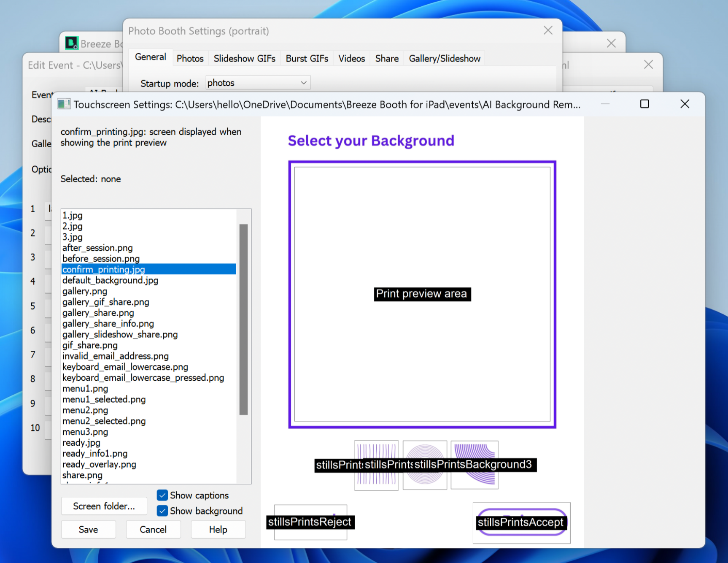
Task: Select default_background.jpg in the file list
Action: tap(110, 280)
